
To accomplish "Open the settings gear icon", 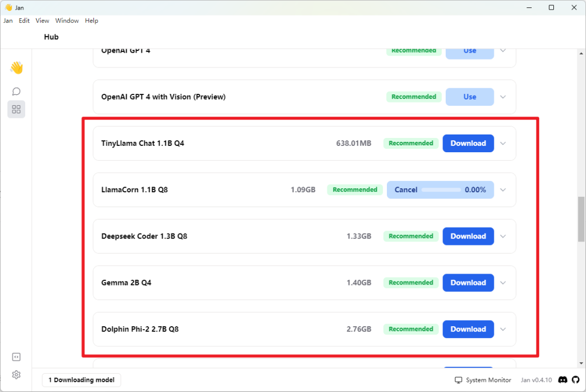I will (x=16, y=375).
